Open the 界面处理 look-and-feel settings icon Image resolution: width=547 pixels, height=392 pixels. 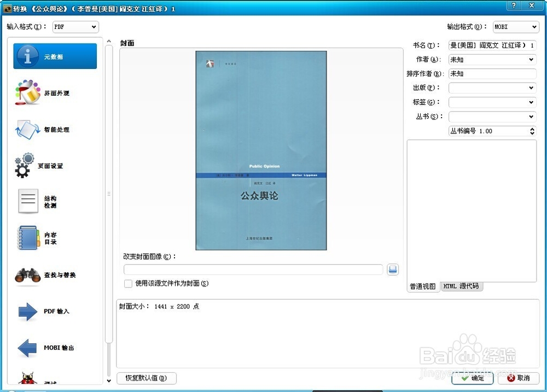[x=28, y=93]
